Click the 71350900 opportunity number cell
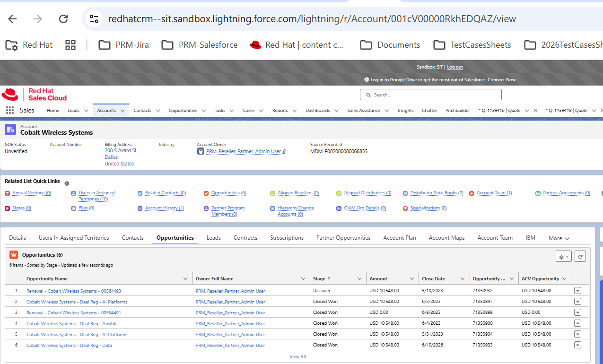Image resolution: width=603 pixels, height=364 pixels. (x=482, y=324)
